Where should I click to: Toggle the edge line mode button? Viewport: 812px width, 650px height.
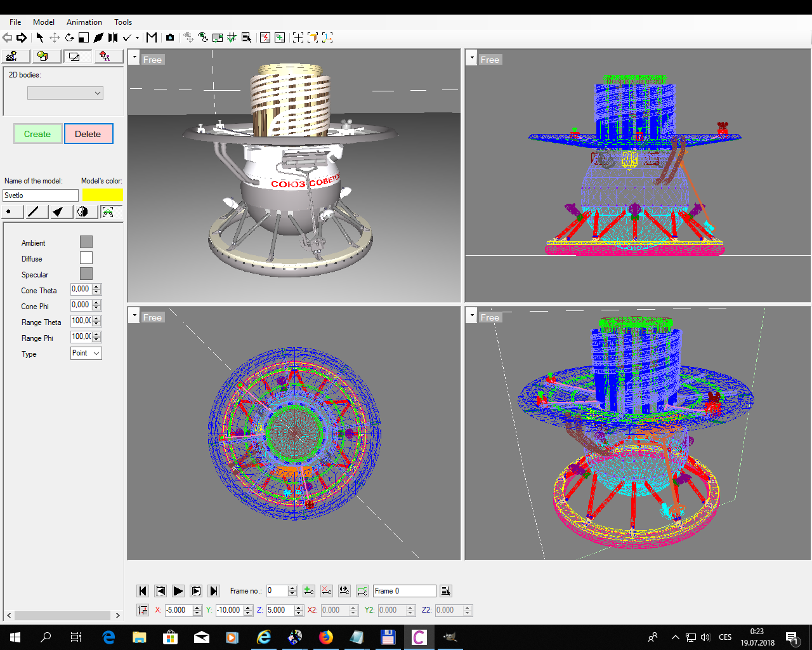(x=33, y=212)
